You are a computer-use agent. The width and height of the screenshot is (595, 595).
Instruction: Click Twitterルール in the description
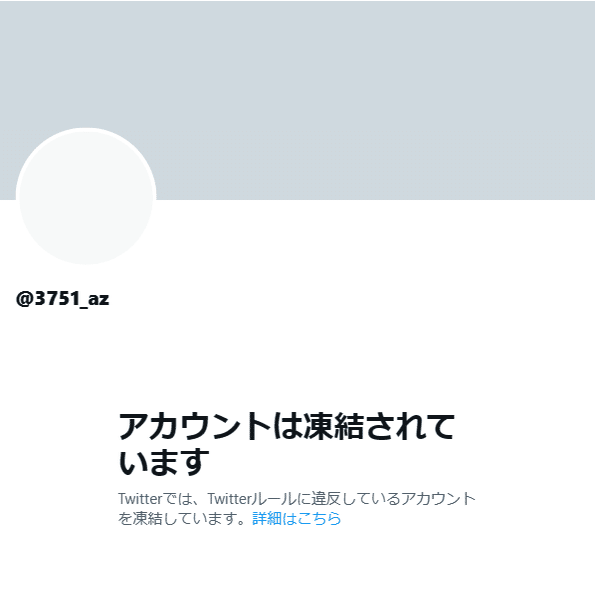click(x=252, y=499)
